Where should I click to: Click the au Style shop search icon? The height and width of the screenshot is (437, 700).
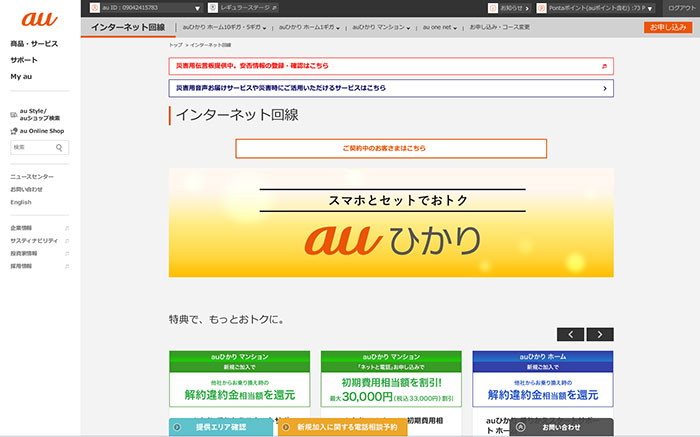pos(14,115)
